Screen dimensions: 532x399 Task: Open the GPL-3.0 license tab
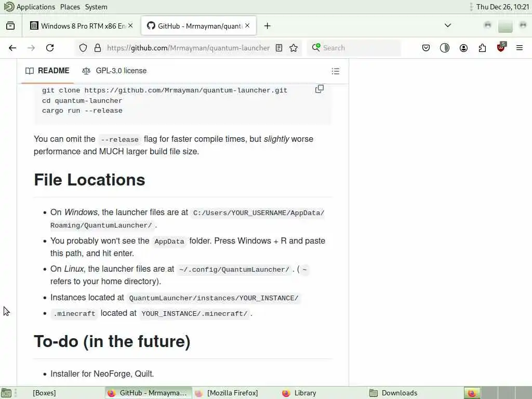114,71
